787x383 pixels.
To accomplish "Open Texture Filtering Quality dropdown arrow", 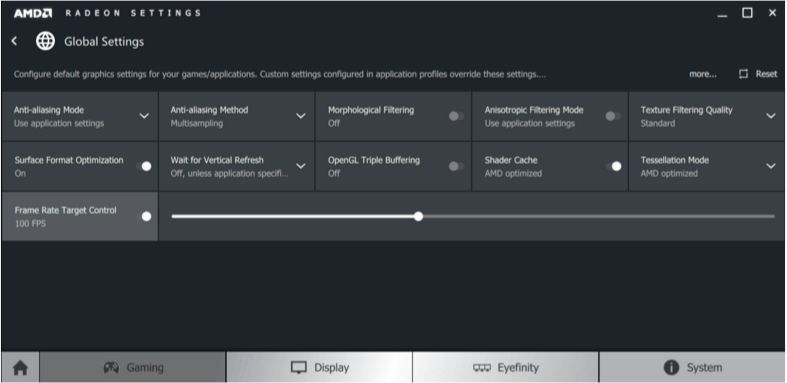I will (x=771, y=116).
